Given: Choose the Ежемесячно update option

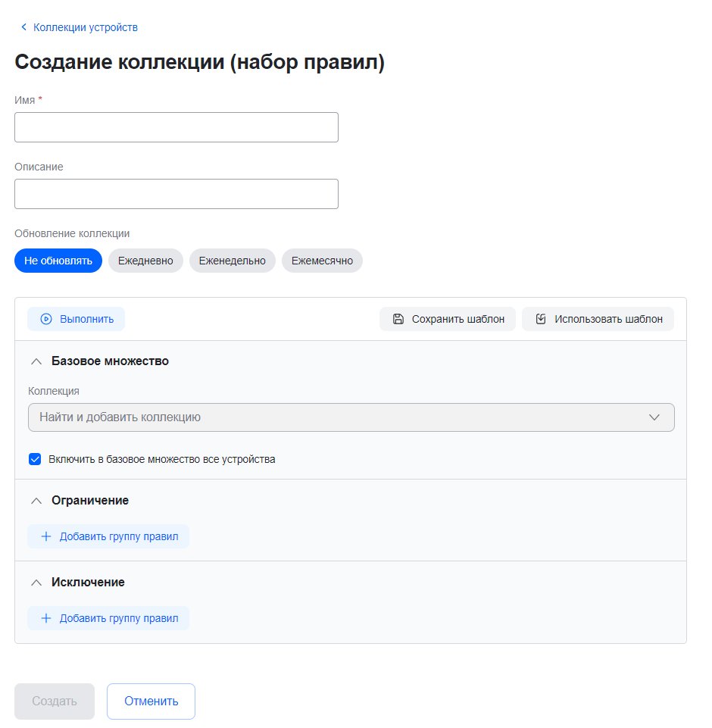Looking at the screenshot, I should point(322,261).
